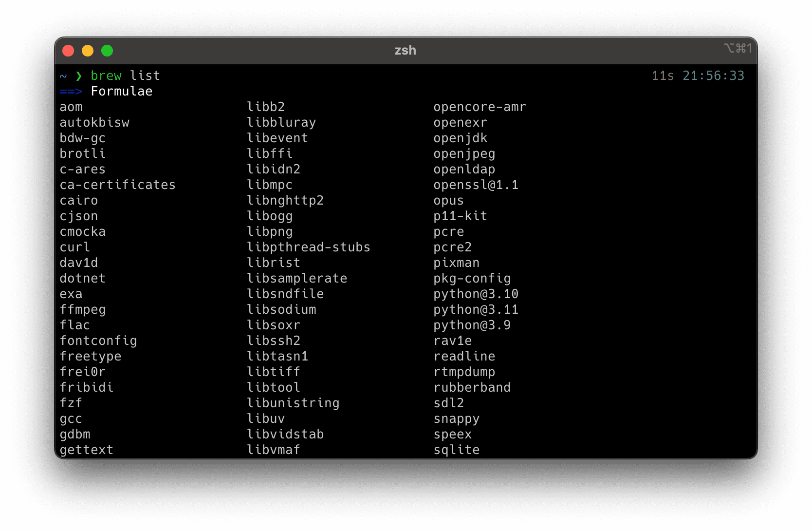The width and height of the screenshot is (812, 531).
Task: Select the 'exa' entry
Action: tap(71, 294)
